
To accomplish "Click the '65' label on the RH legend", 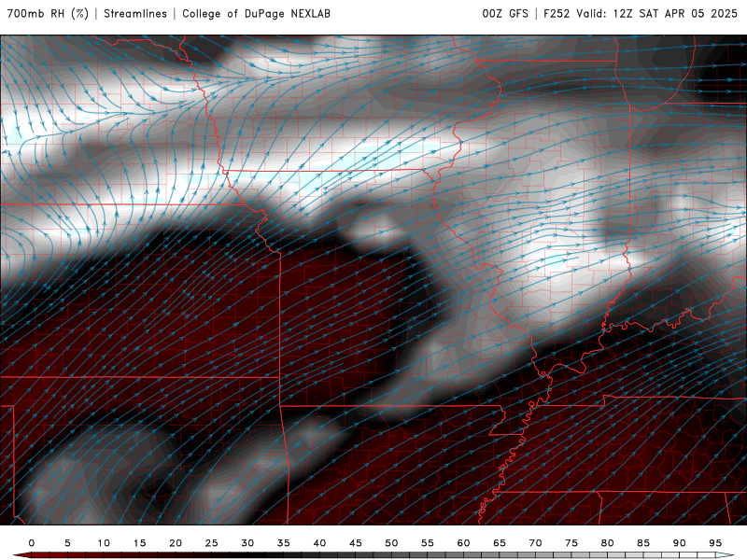I will (500, 543).
